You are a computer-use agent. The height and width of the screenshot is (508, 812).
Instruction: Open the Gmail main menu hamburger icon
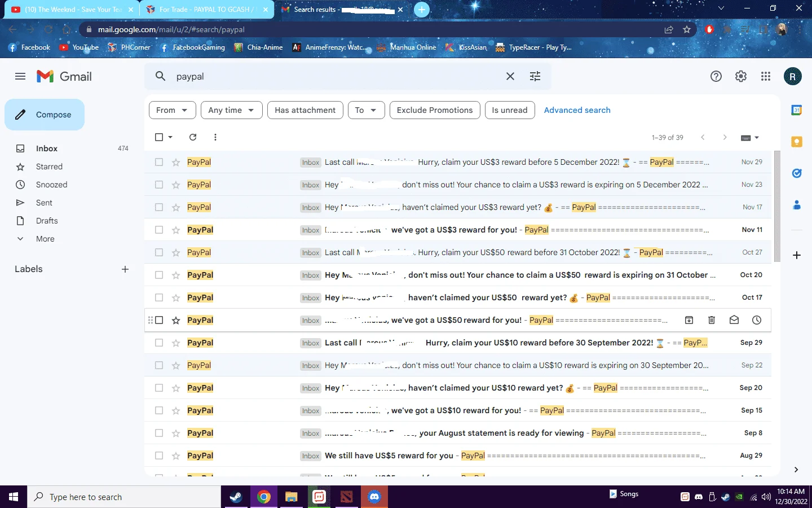pos(20,76)
